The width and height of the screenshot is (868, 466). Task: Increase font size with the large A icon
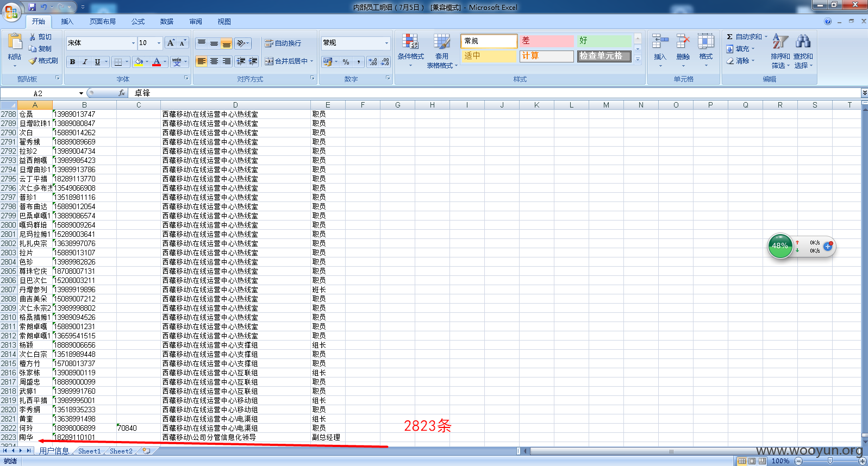(171, 43)
